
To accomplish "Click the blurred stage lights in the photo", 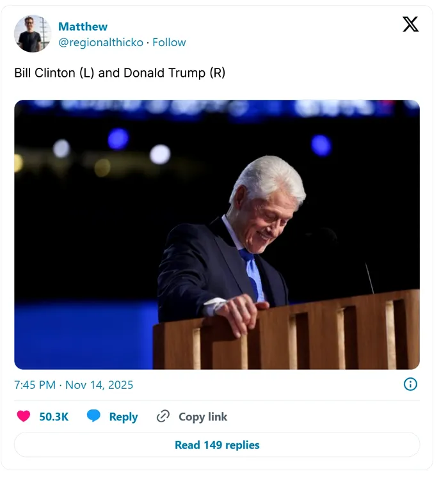I will coord(118,139).
